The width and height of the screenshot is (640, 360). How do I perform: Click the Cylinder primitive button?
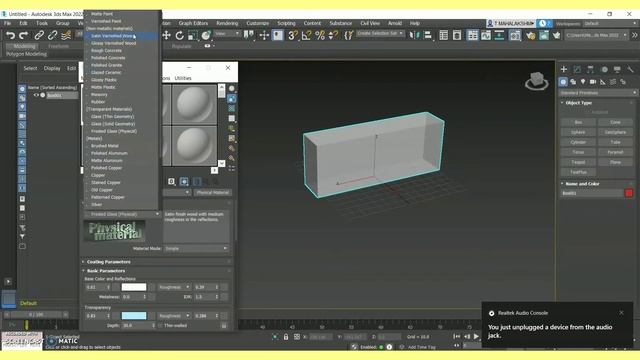point(578,142)
